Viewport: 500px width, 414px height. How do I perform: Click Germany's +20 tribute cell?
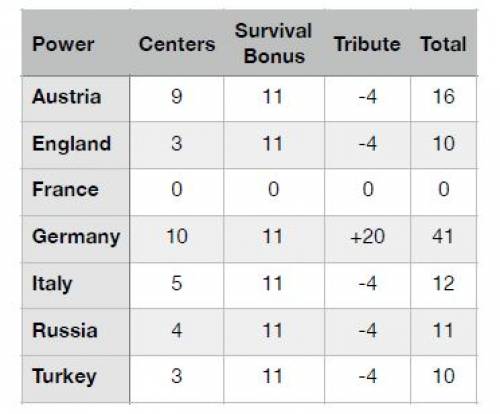(367, 236)
